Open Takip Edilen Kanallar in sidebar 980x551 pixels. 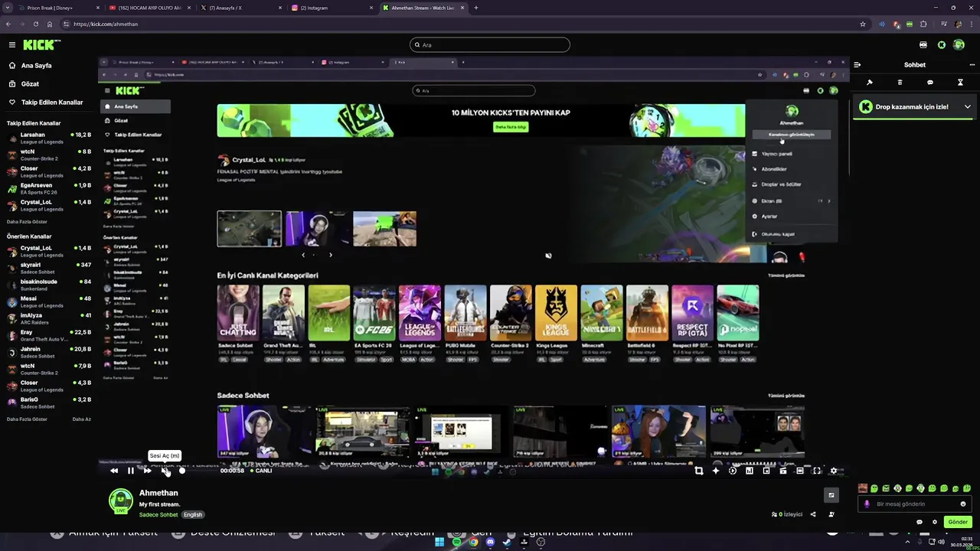click(x=46, y=103)
